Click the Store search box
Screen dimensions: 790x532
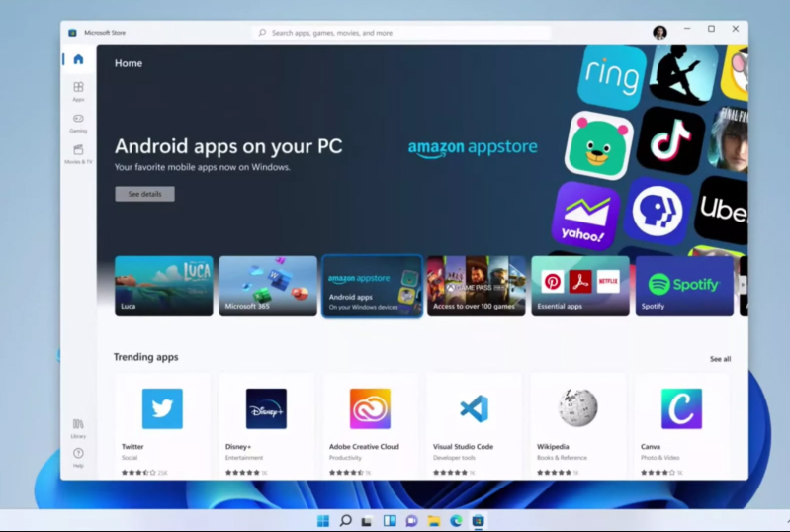click(x=400, y=33)
